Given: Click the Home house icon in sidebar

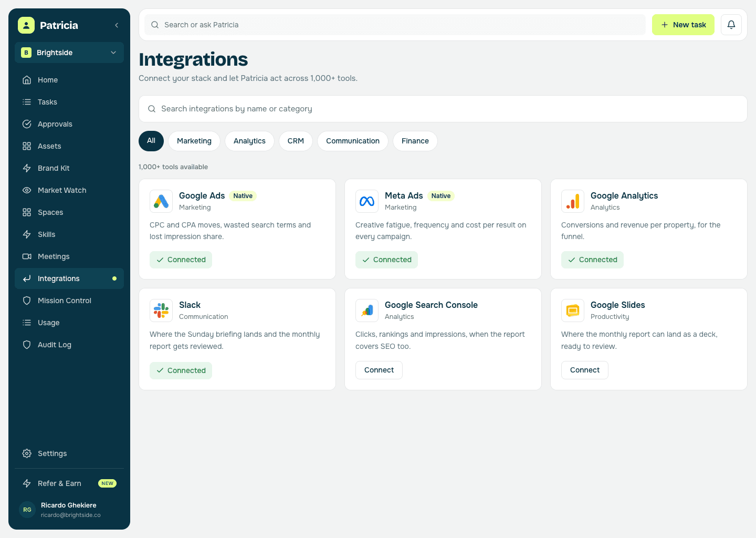Looking at the screenshot, I should pyautogui.click(x=27, y=80).
